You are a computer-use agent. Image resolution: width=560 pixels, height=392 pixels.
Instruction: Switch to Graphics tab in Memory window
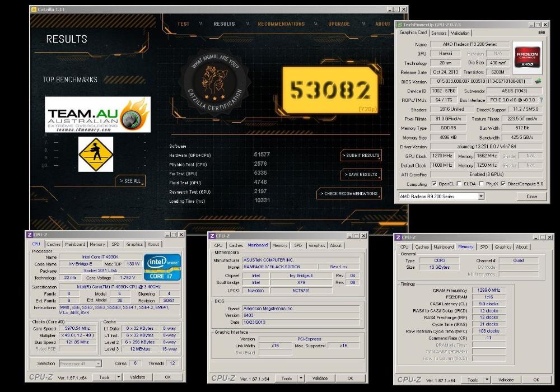pos(503,247)
